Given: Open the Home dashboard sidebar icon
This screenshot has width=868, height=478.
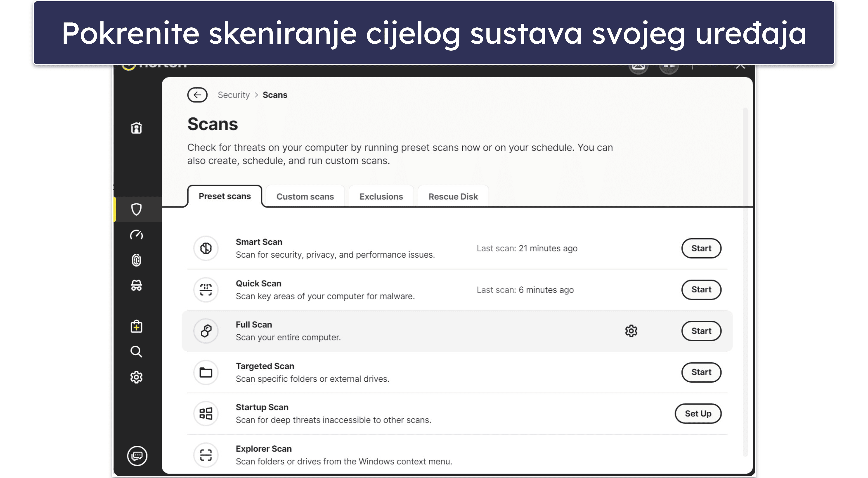Looking at the screenshot, I should click(x=137, y=128).
